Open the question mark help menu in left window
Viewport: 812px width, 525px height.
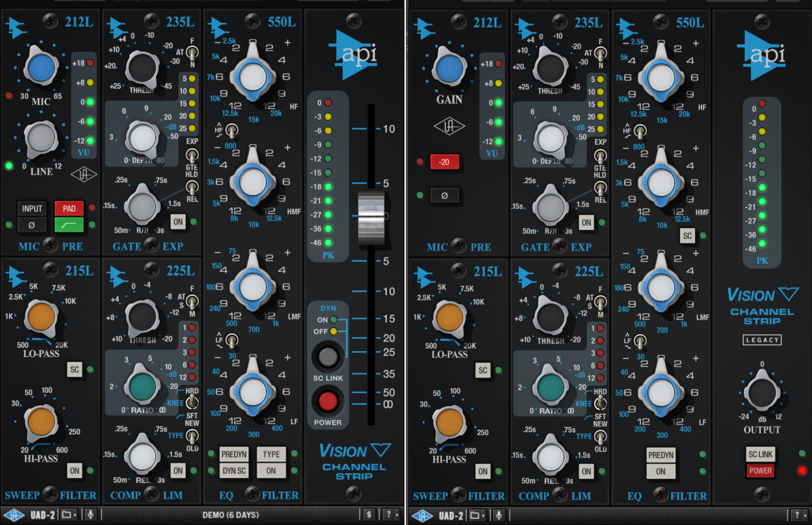click(x=390, y=515)
